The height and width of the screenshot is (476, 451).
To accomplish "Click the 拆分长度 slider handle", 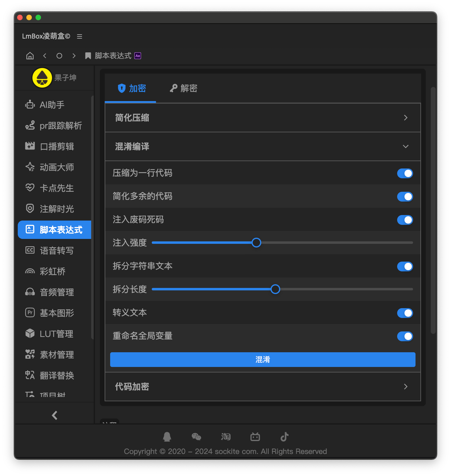I will (x=275, y=289).
